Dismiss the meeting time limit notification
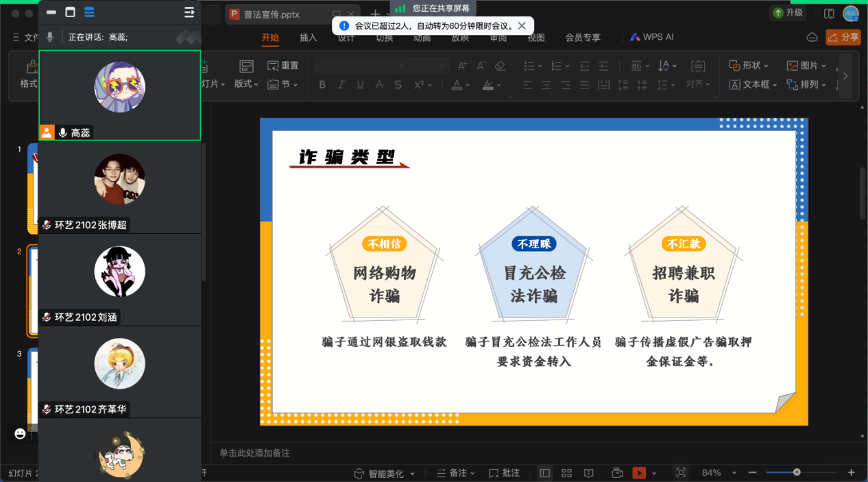 522,26
